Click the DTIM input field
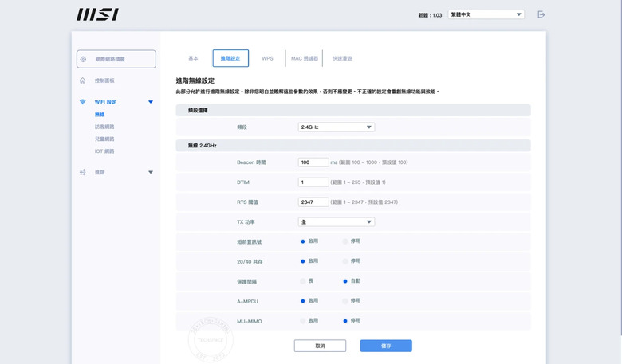622x364 pixels. click(313, 182)
